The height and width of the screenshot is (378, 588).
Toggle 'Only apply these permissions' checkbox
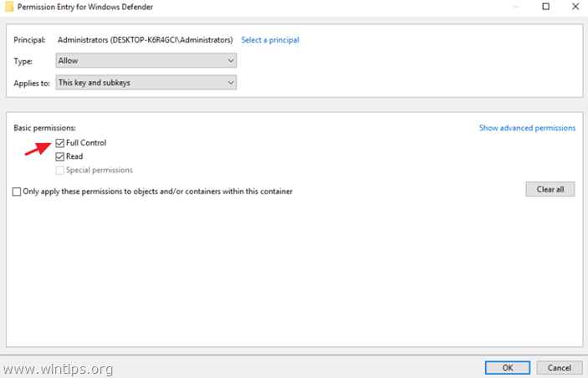pos(17,192)
